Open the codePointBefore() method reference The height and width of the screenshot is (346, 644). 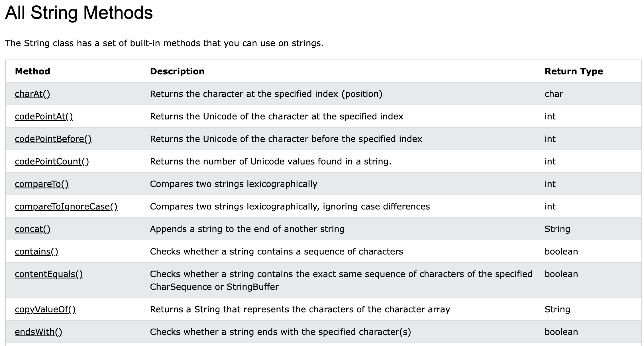tap(53, 139)
